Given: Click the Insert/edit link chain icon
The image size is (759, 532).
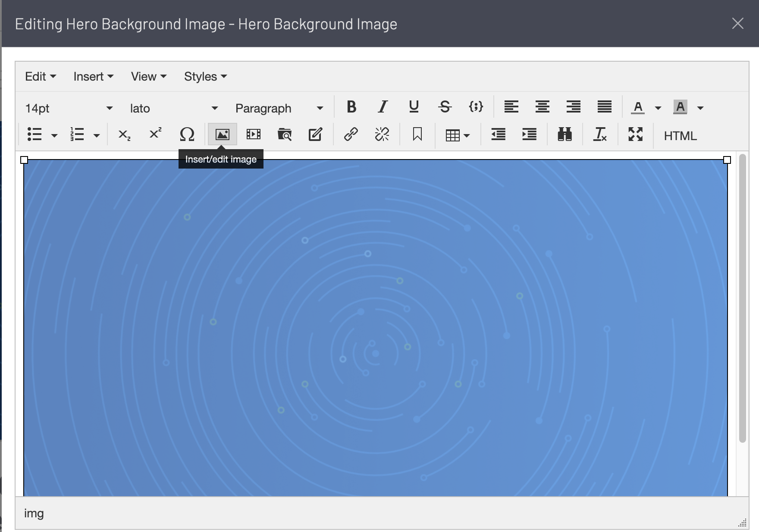Looking at the screenshot, I should point(351,135).
